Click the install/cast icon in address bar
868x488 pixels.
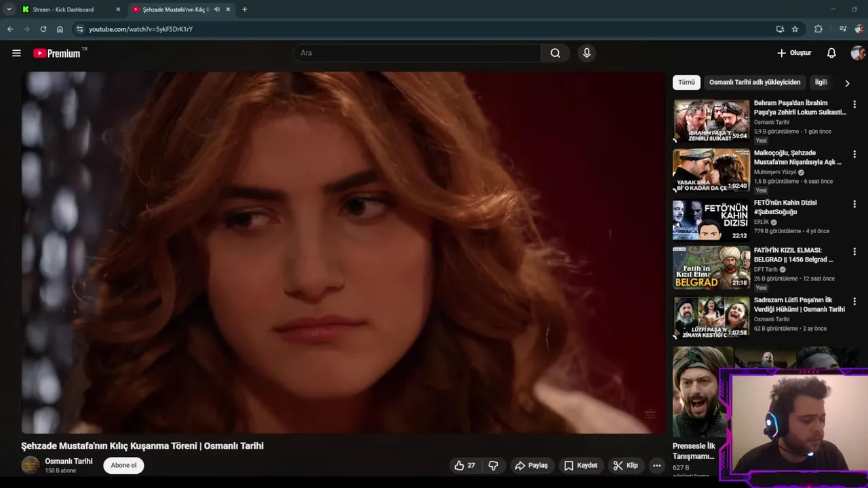tap(780, 29)
